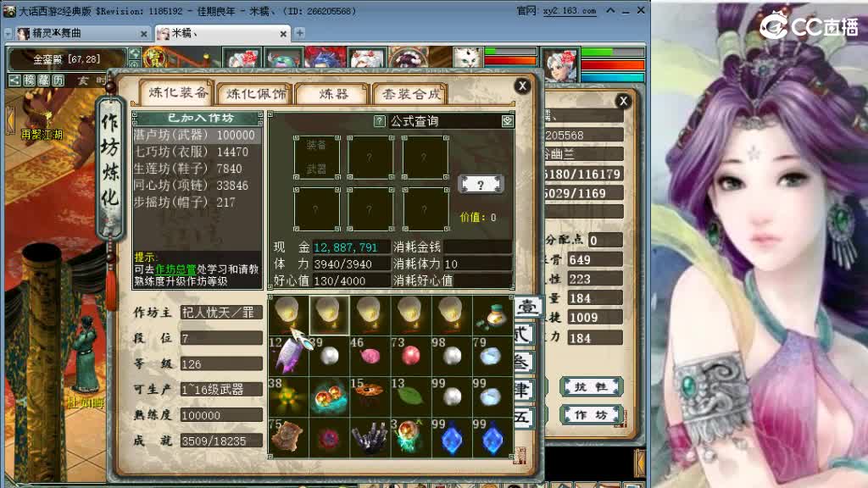Select the last blue gem in bottom row

coord(492,437)
